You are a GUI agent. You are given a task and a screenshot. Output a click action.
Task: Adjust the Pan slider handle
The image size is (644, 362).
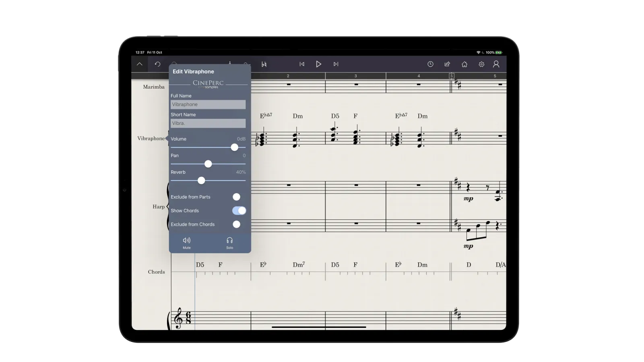(208, 164)
